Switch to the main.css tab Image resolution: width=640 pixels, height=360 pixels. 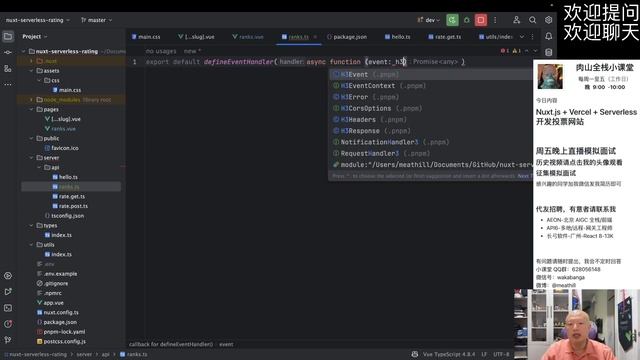[146, 37]
